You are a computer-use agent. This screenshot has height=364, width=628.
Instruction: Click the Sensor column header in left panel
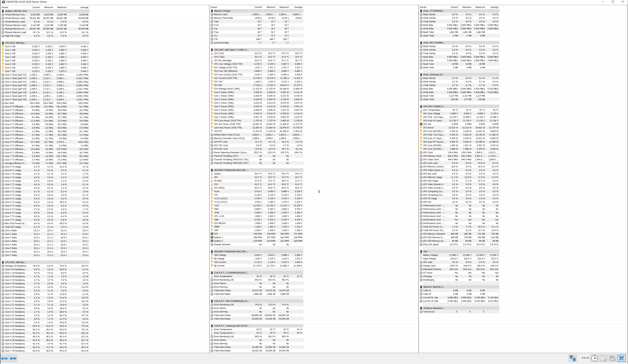(x=5, y=7)
